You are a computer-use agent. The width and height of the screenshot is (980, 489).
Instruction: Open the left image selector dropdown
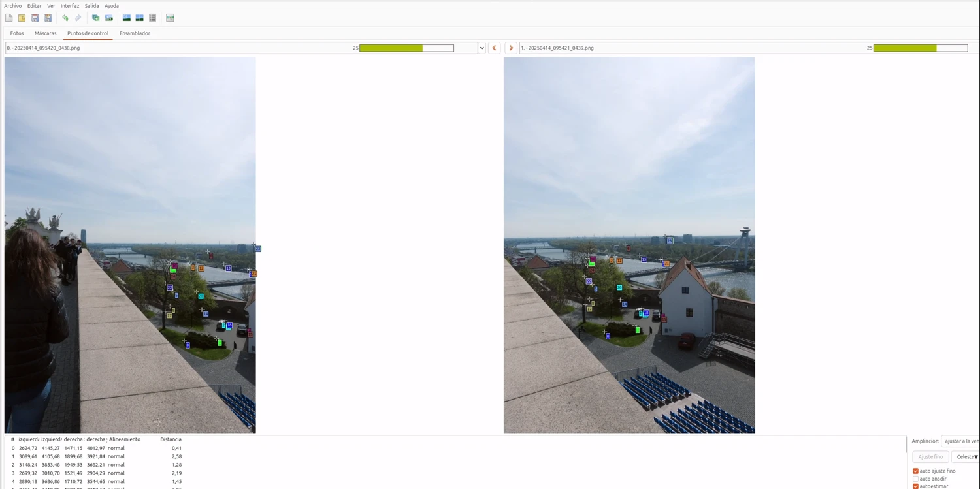point(482,48)
